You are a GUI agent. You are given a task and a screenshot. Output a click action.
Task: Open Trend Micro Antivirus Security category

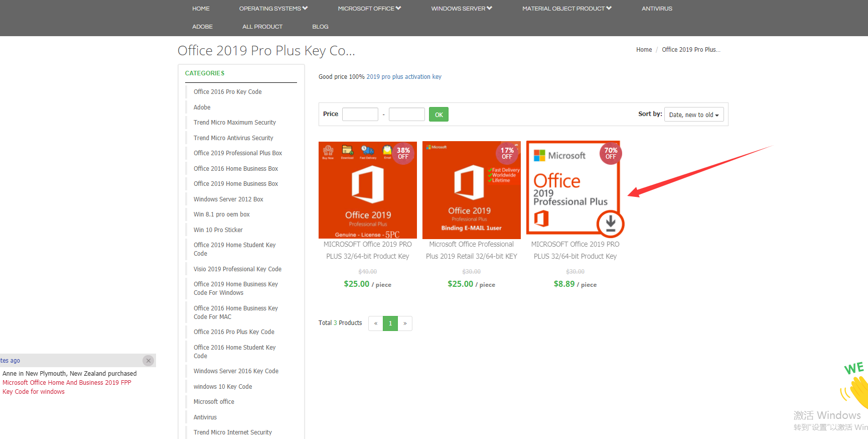point(233,138)
